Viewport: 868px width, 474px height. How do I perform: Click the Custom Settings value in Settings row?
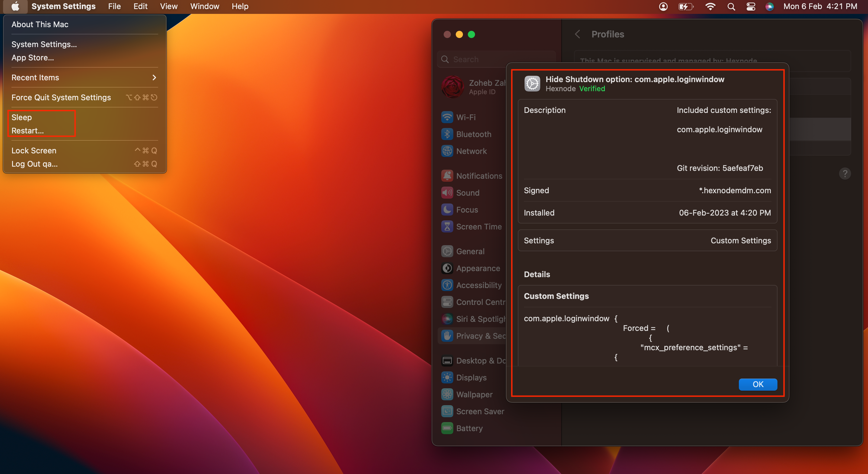pos(740,241)
